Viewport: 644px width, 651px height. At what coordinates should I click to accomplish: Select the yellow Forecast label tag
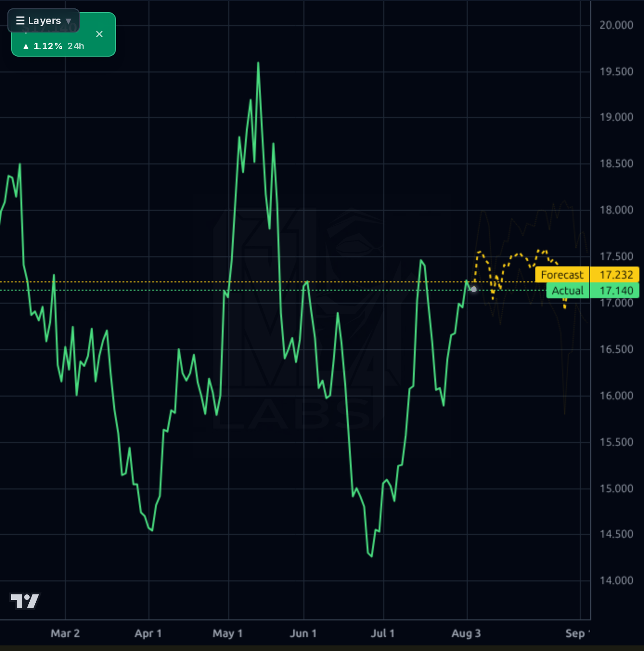(562, 275)
